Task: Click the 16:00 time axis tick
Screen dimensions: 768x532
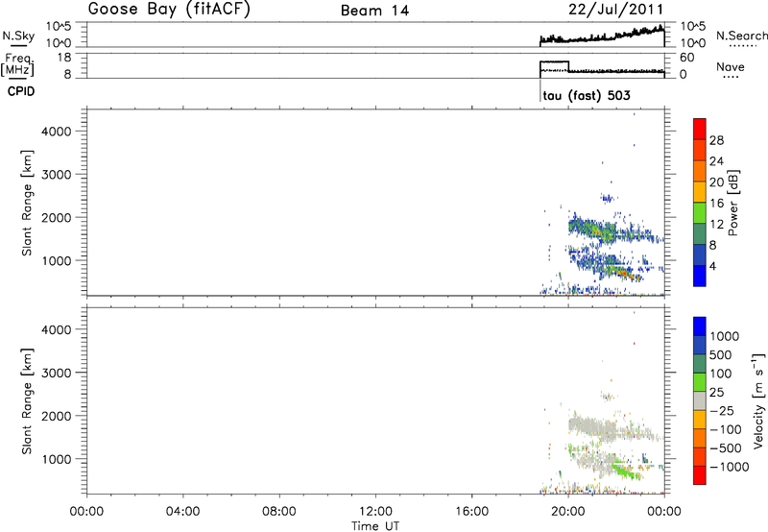Action: pyautogui.click(x=472, y=512)
